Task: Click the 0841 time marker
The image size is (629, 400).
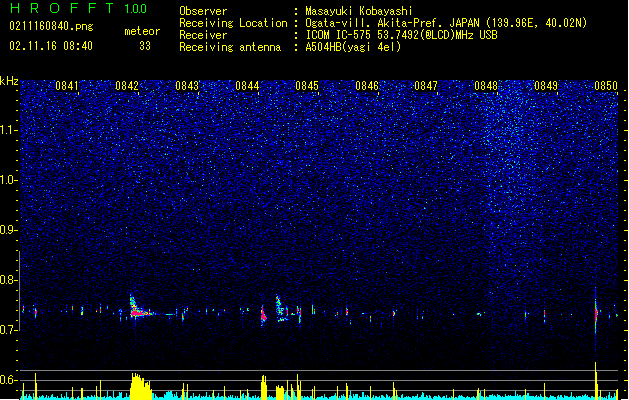Action: [67, 86]
